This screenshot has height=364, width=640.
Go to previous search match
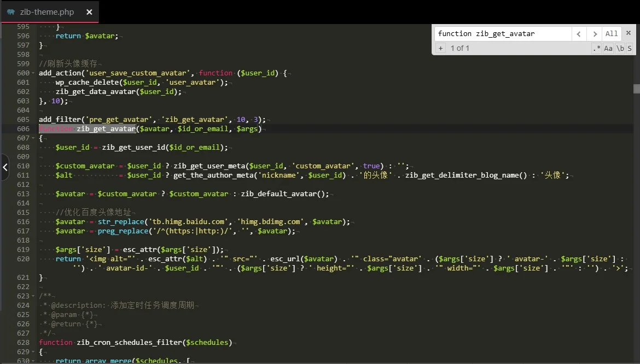tap(579, 34)
